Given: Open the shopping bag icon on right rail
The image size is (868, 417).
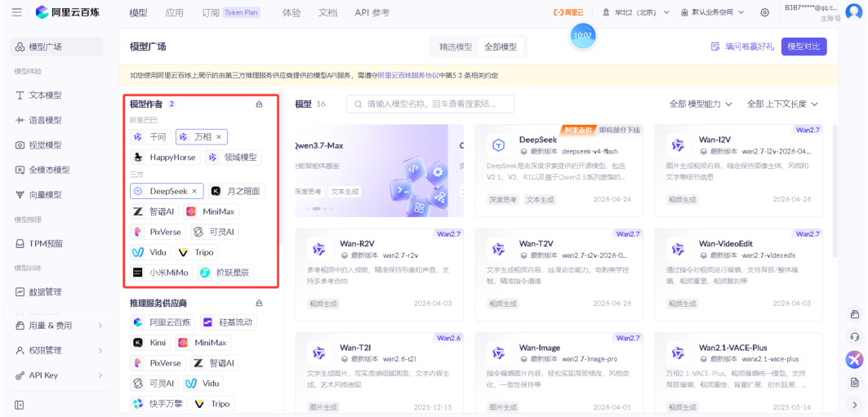Looking at the screenshot, I should (854, 314).
